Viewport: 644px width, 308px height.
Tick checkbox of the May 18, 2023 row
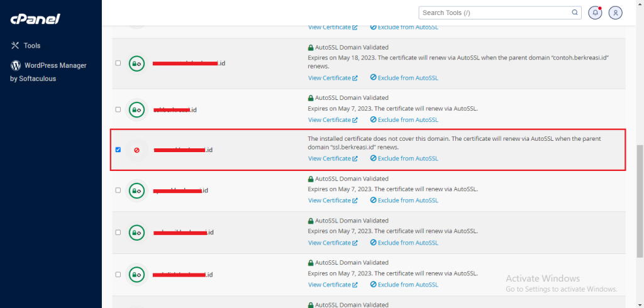pos(118,63)
